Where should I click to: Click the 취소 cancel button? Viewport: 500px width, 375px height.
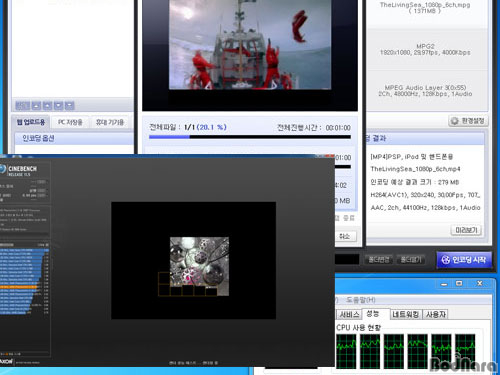(x=345, y=236)
